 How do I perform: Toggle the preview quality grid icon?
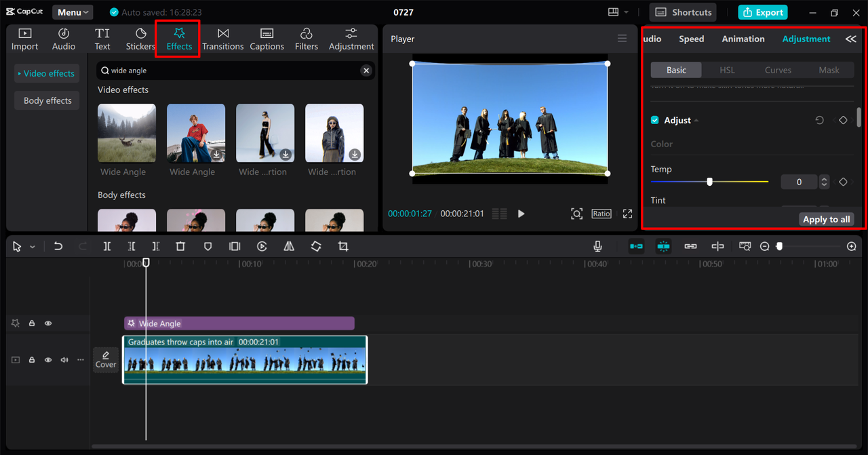pos(499,214)
